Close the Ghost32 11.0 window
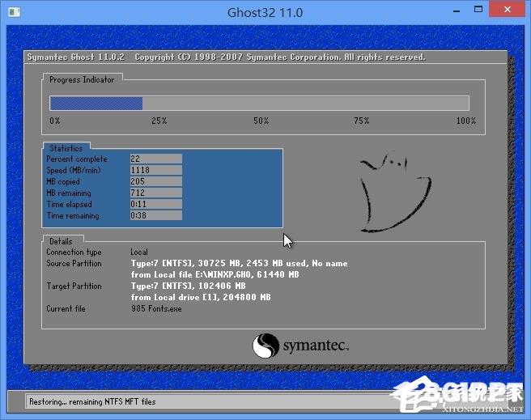The image size is (531, 420). [x=507, y=9]
